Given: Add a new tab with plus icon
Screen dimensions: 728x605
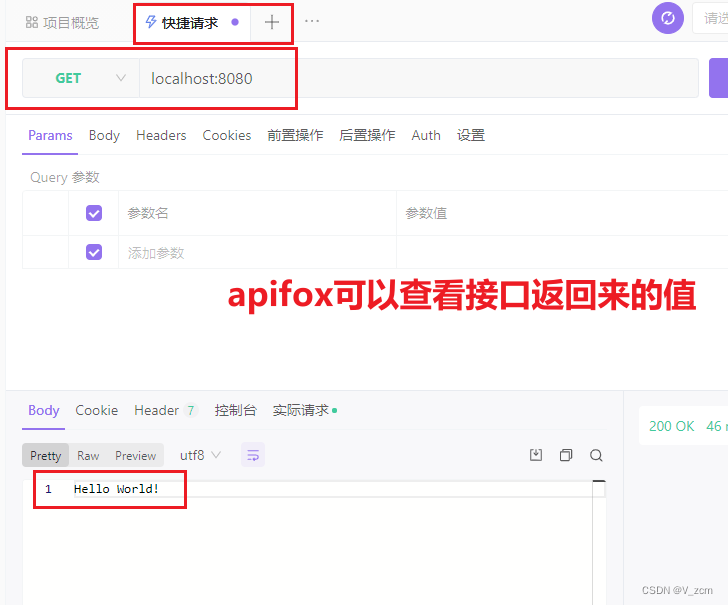Looking at the screenshot, I should point(272,22).
